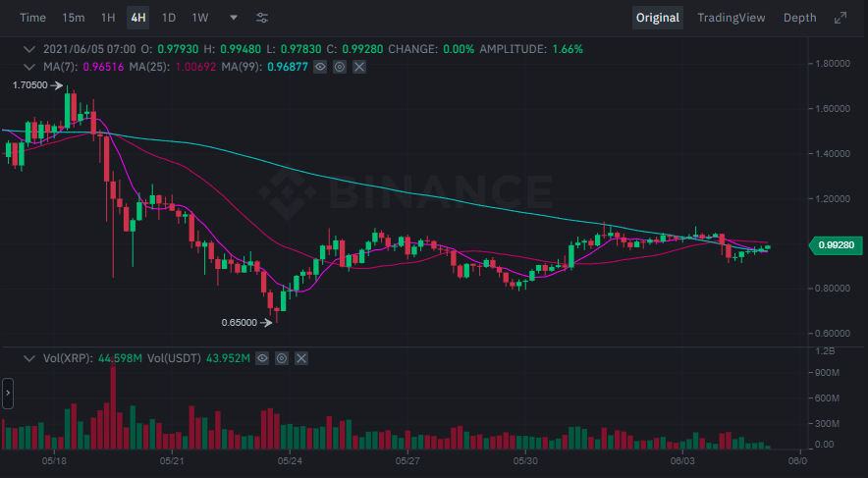Remove the Vol indicator
This screenshot has width=868, height=478.
[x=301, y=359]
